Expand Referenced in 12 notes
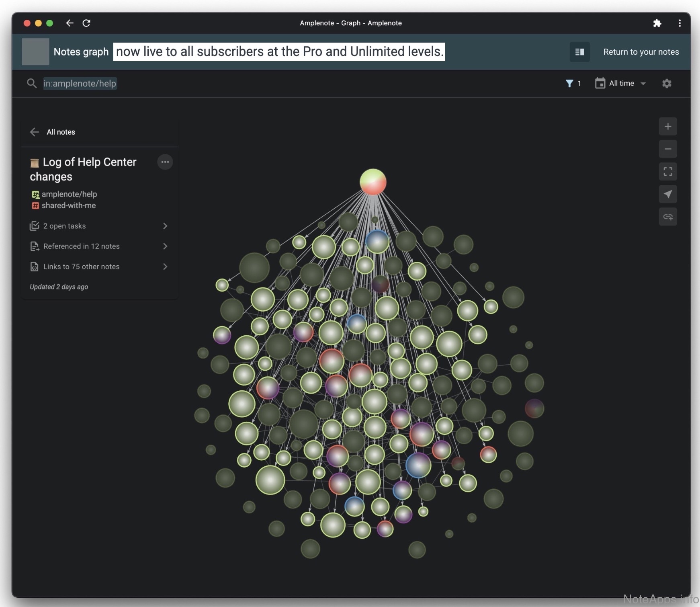 [98, 246]
